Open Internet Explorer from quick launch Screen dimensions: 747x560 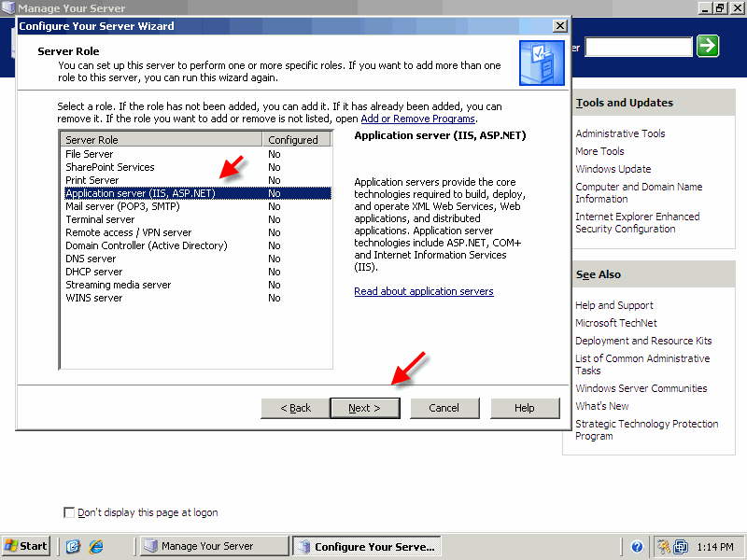click(x=96, y=546)
